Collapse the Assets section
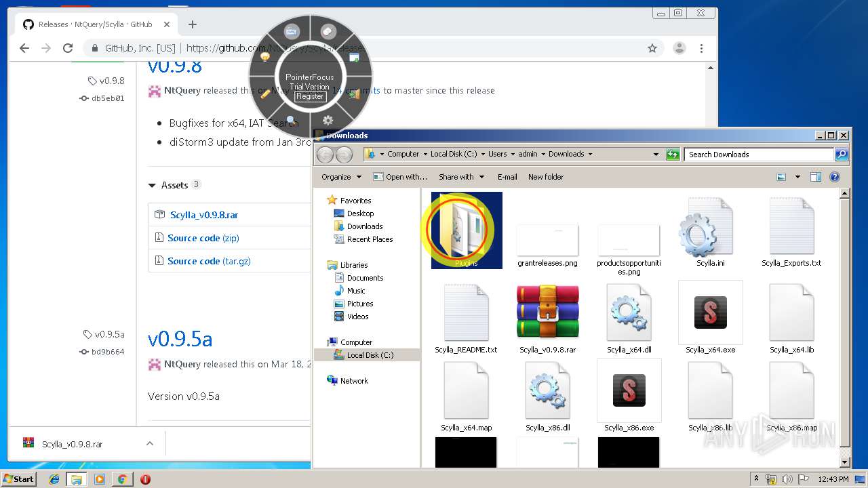Image resolution: width=868 pixels, height=488 pixels. pos(174,185)
